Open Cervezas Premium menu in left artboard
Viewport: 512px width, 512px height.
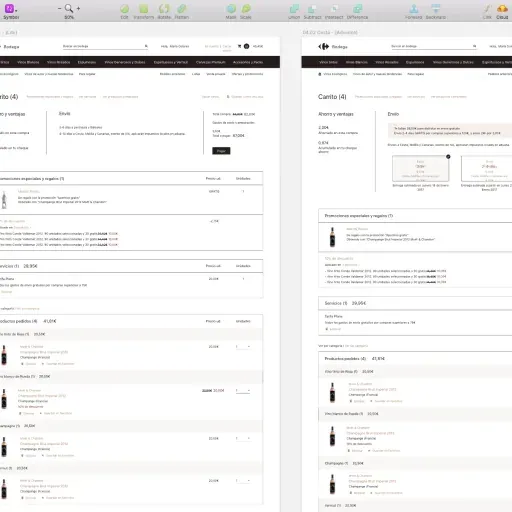click(211, 62)
